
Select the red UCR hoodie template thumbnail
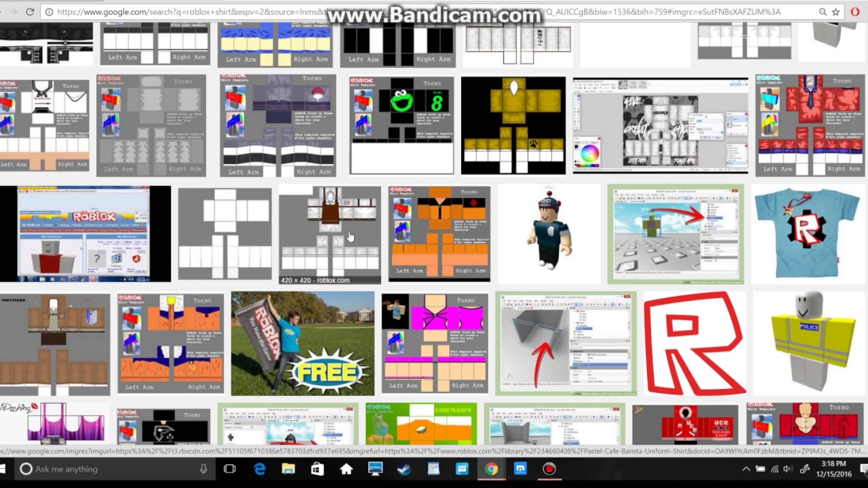(x=685, y=424)
